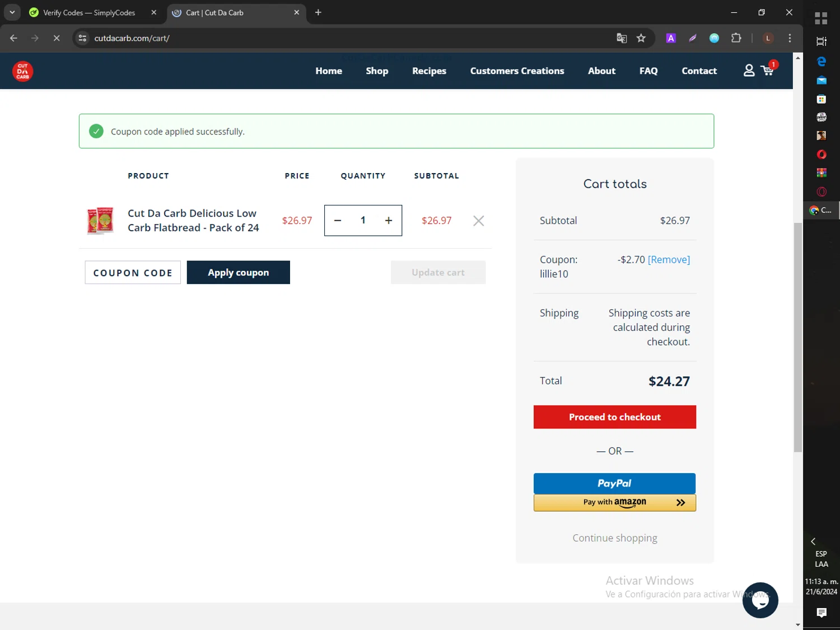Click the page vertical scrollbar thumb
This screenshot has height=630, width=840.
[798, 338]
